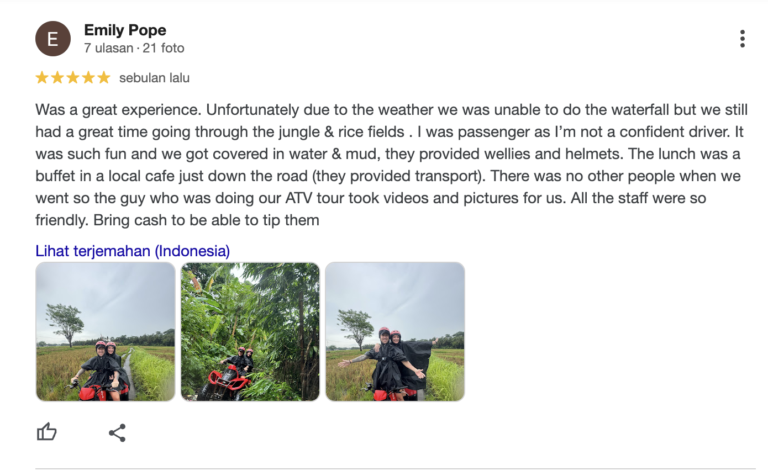The width and height of the screenshot is (768, 476).
Task: Open Emily Pope's profile name link
Action: [x=125, y=30]
